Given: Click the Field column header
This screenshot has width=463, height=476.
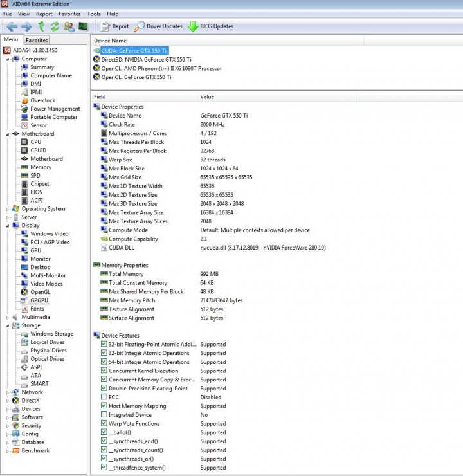Looking at the screenshot, I should (x=144, y=96).
